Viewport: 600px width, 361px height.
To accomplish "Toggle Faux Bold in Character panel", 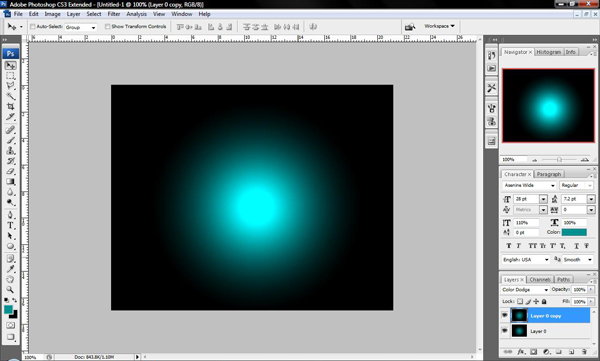I will coord(509,246).
